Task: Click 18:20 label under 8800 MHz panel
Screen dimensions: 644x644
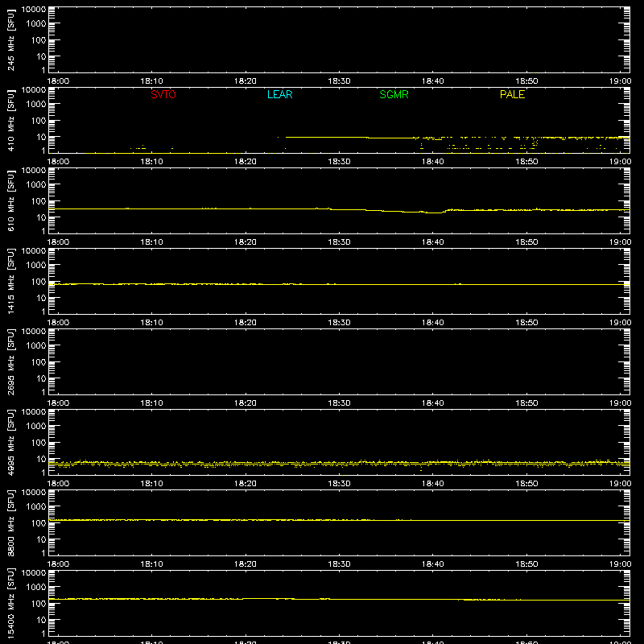Action: pyautogui.click(x=246, y=564)
